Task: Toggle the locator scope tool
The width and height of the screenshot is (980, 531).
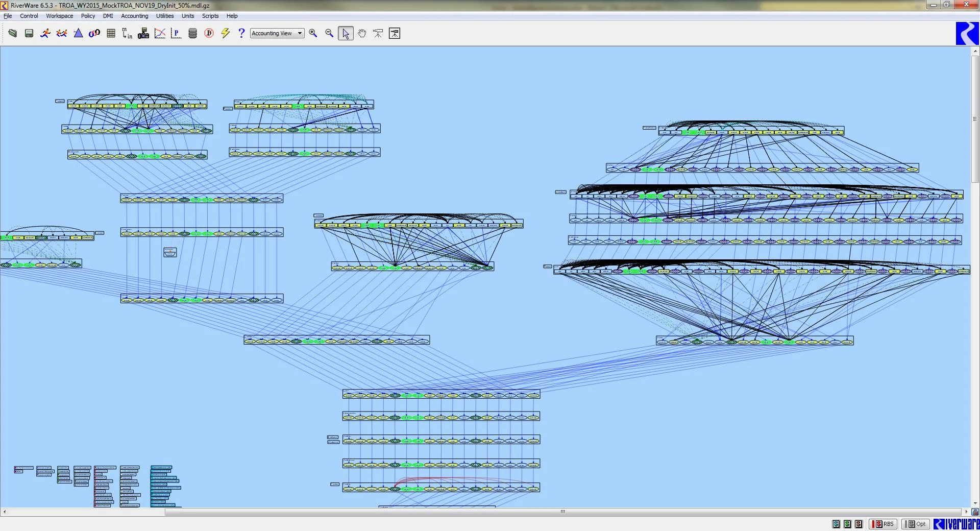Action: (378, 33)
